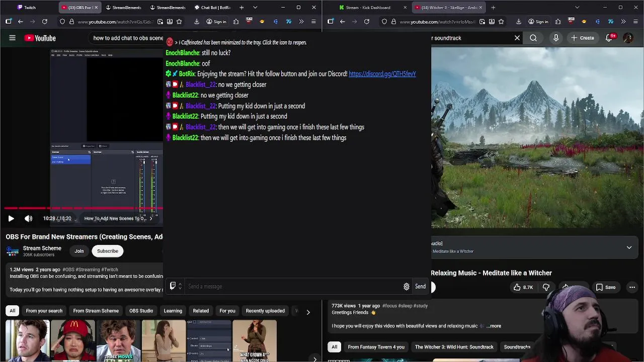
Task: Open a new tab in right browser
Action: (493, 8)
